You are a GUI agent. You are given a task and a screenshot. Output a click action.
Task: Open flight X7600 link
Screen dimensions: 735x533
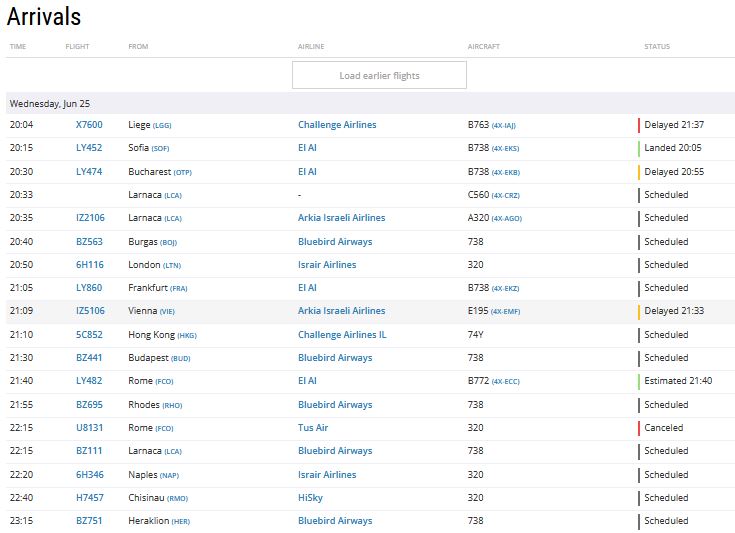click(x=89, y=125)
